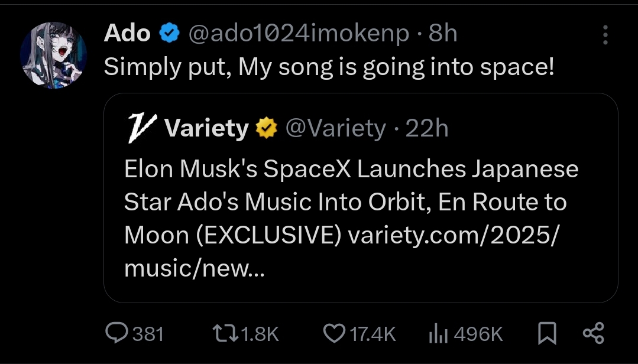638x364 pixels.
Task: Click the share icon
Action: coord(593,334)
